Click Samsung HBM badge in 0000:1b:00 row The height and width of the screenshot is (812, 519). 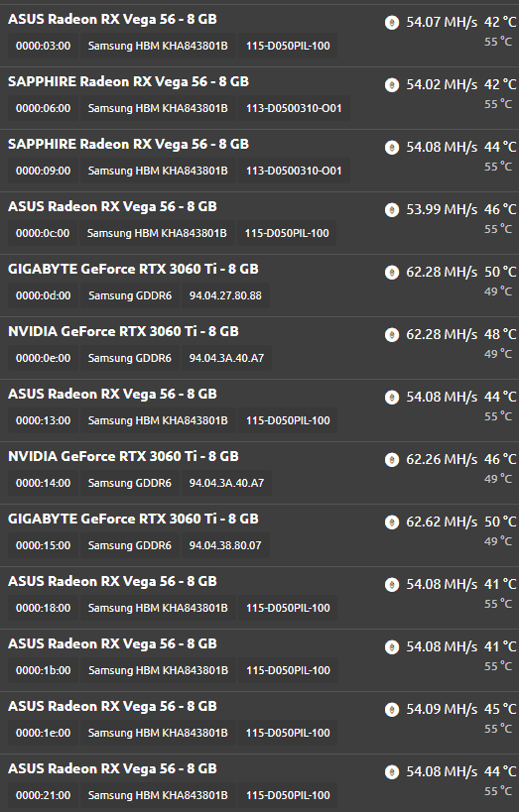click(x=158, y=670)
